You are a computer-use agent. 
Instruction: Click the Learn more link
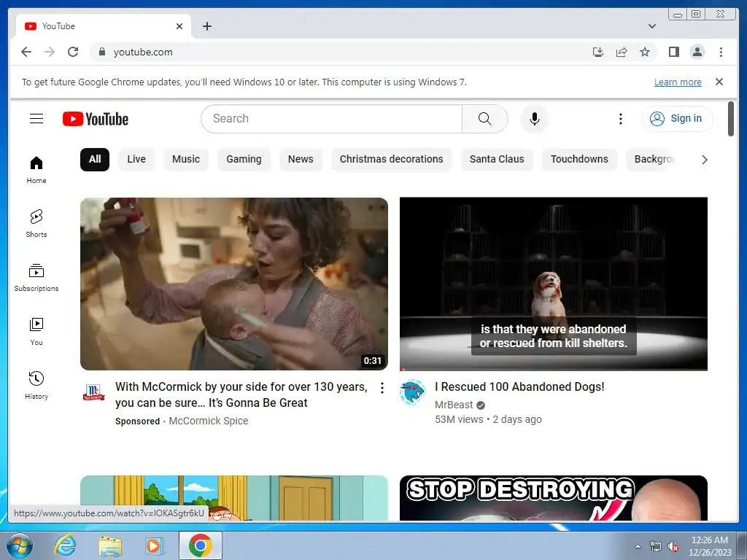(x=678, y=82)
